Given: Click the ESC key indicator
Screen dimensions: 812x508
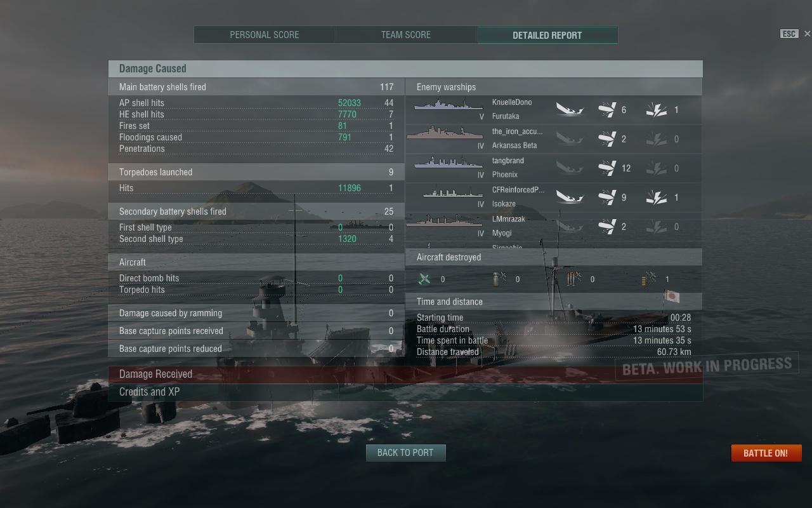Looking at the screenshot, I should pyautogui.click(x=789, y=34).
